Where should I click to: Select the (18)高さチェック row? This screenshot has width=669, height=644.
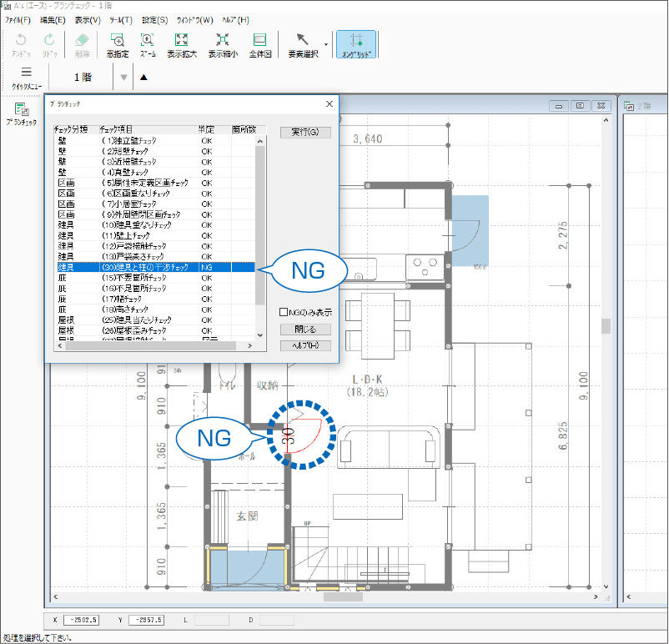(x=155, y=309)
